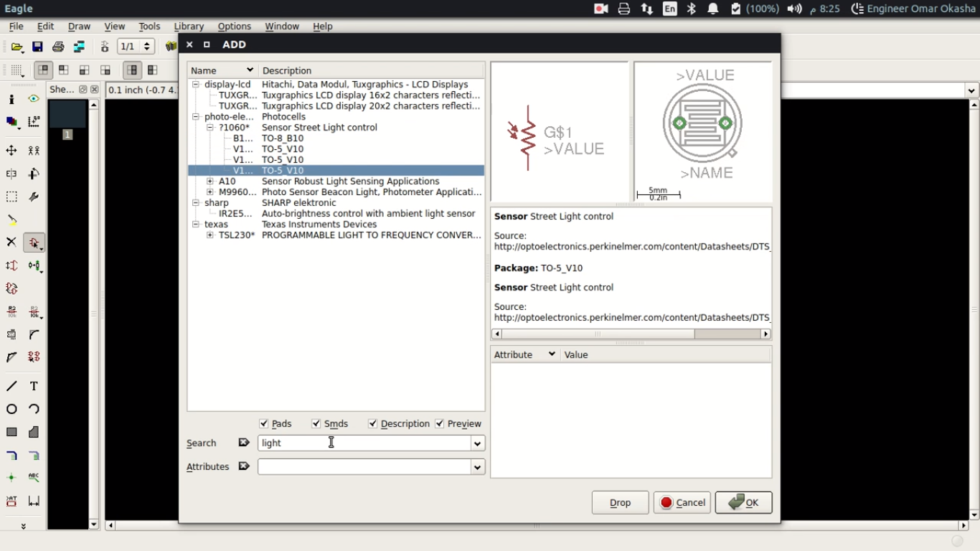The height and width of the screenshot is (551, 980).
Task: Select the Copy tool icon
Action: [34, 151]
